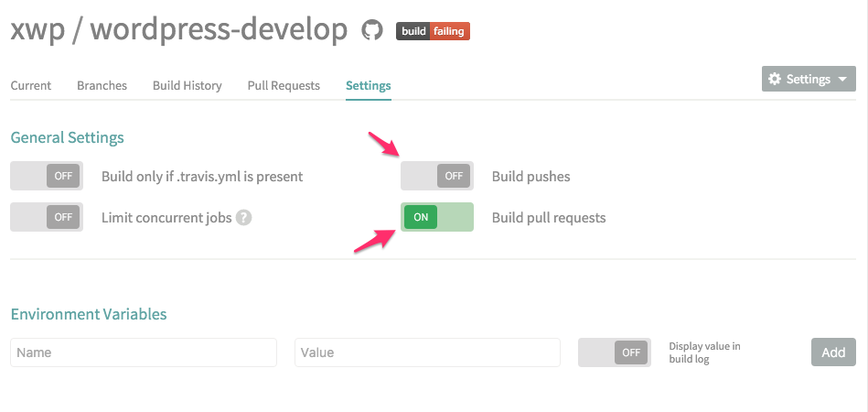Click the help icon beside Limit concurrent jobs

pos(243,218)
